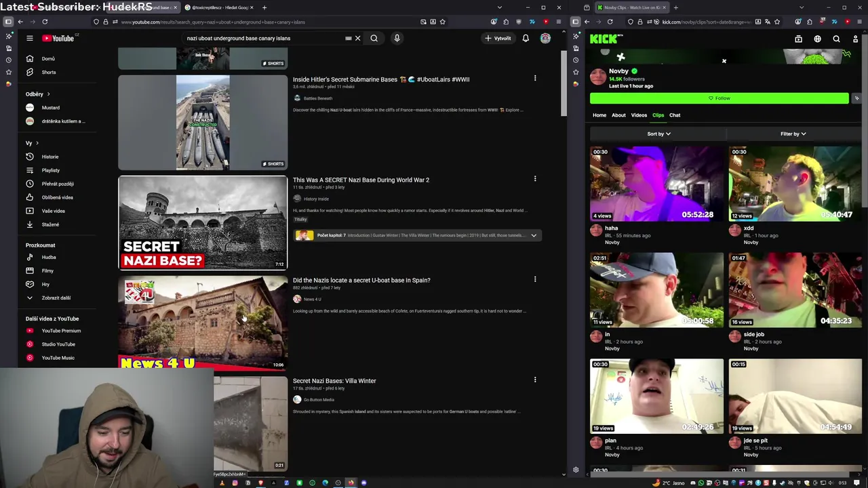The image size is (868, 488).
Task: Open SECRET NAZI BASE thumbnail video
Action: (x=203, y=223)
